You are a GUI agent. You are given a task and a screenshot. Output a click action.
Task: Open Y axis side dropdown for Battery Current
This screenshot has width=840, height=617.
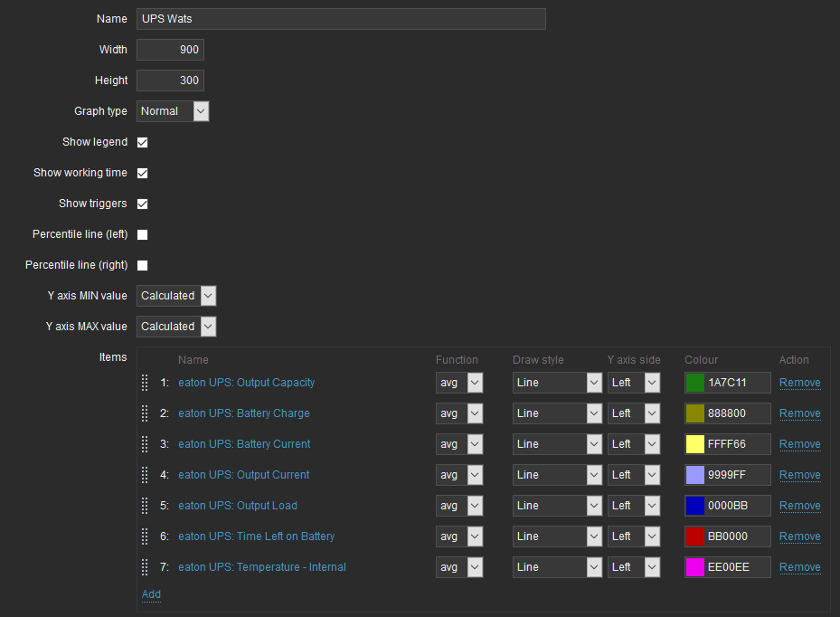[x=634, y=444]
